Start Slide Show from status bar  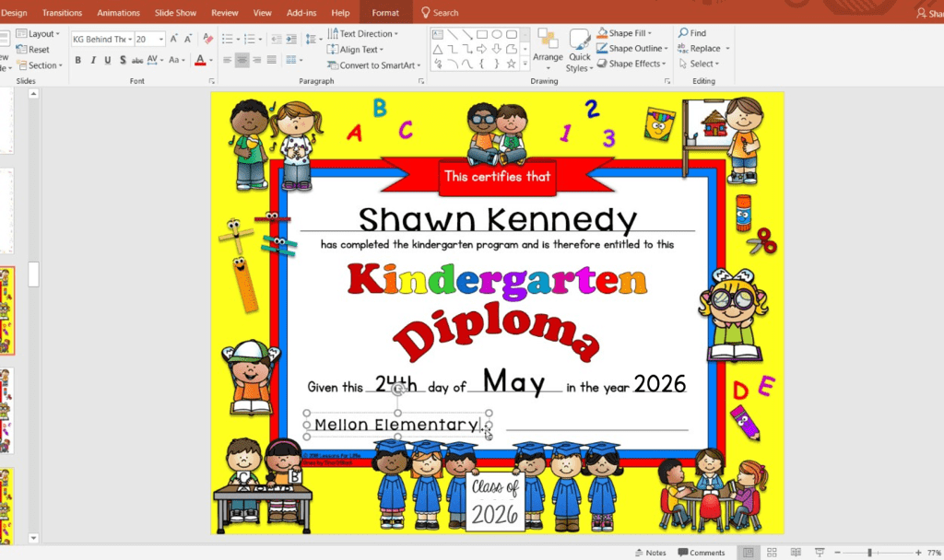820,553
